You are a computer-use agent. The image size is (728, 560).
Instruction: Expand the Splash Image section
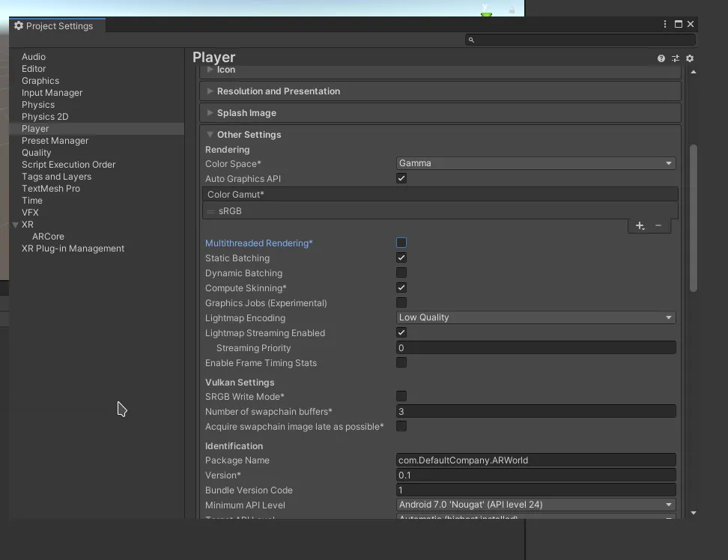pyautogui.click(x=210, y=113)
